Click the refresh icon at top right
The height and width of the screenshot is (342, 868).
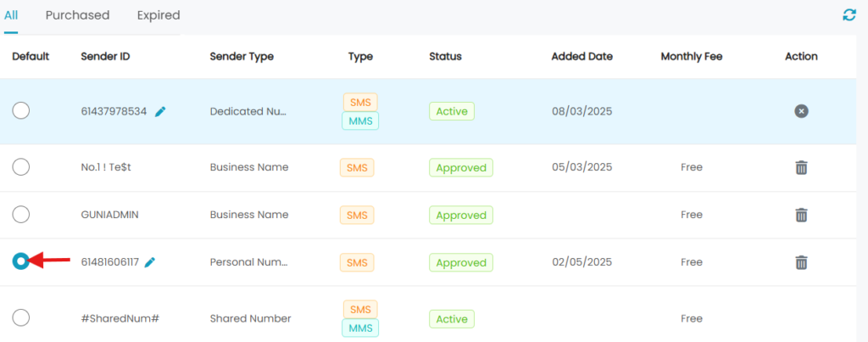[x=849, y=15]
